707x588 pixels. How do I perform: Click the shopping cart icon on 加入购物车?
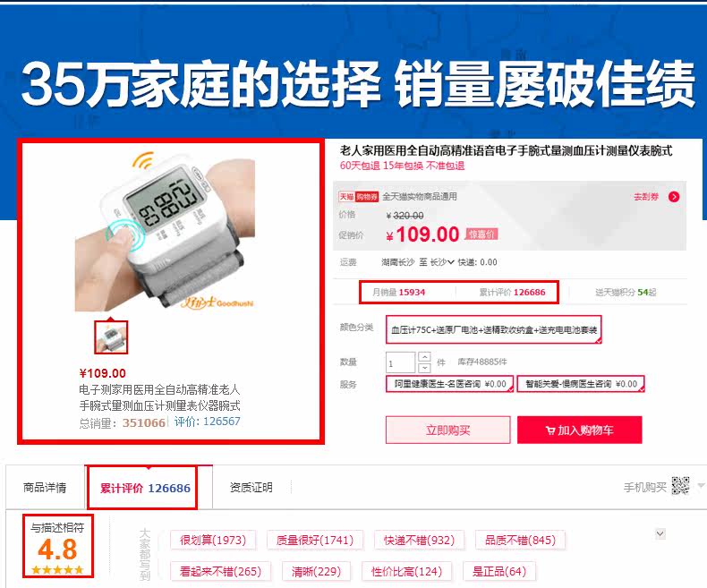tap(549, 430)
